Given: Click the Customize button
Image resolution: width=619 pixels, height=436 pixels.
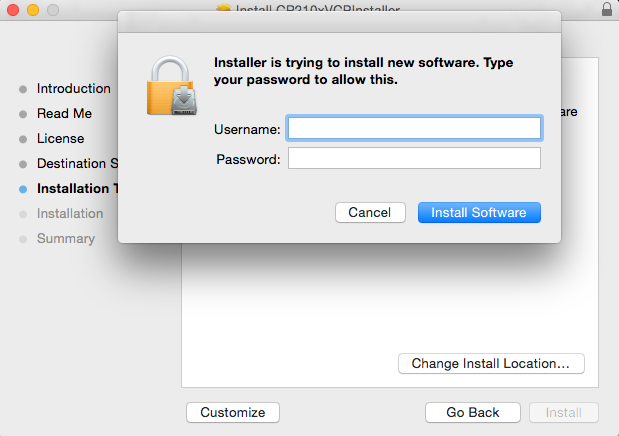Looking at the screenshot, I should click(233, 412).
